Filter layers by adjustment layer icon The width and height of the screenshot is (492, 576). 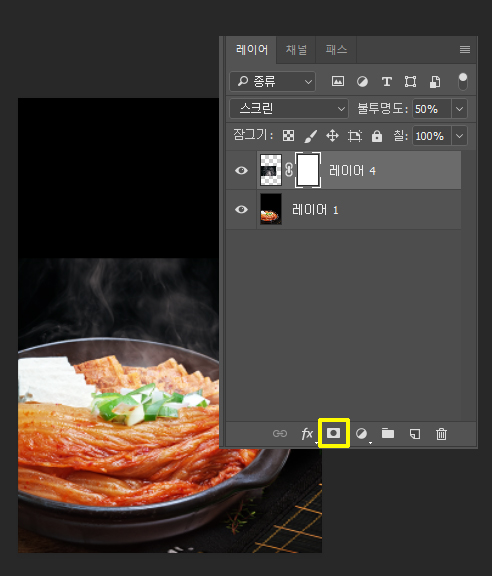[x=362, y=82]
